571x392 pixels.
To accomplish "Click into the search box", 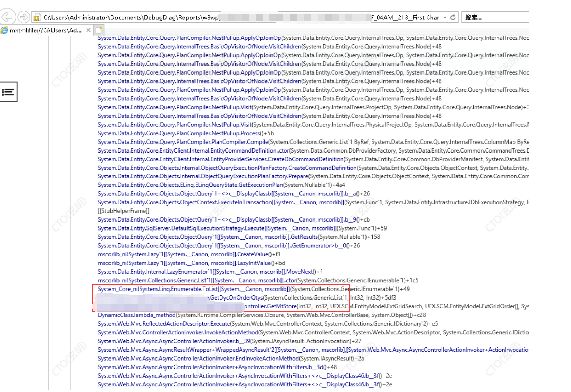I will click(x=495, y=17).
